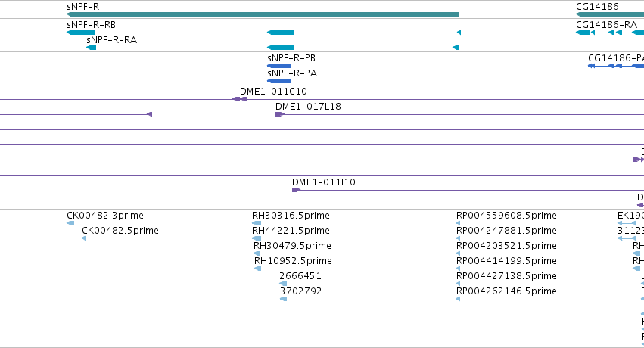The image size is (644, 348).
Task: Select the CG14186 gene bar
Action: click(610, 14)
